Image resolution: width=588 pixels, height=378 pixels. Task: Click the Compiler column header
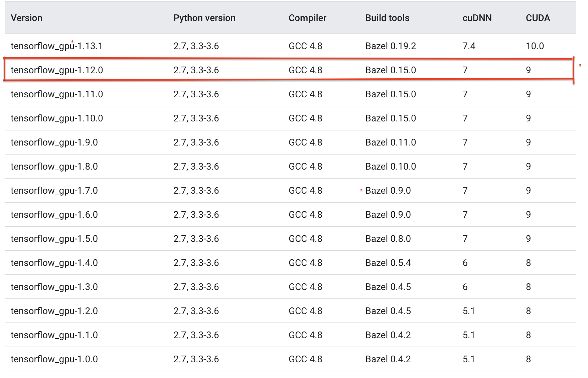tap(307, 18)
